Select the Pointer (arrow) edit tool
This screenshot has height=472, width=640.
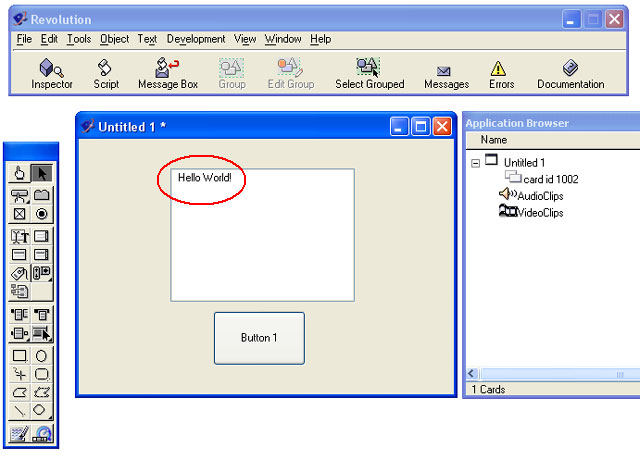(x=42, y=174)
